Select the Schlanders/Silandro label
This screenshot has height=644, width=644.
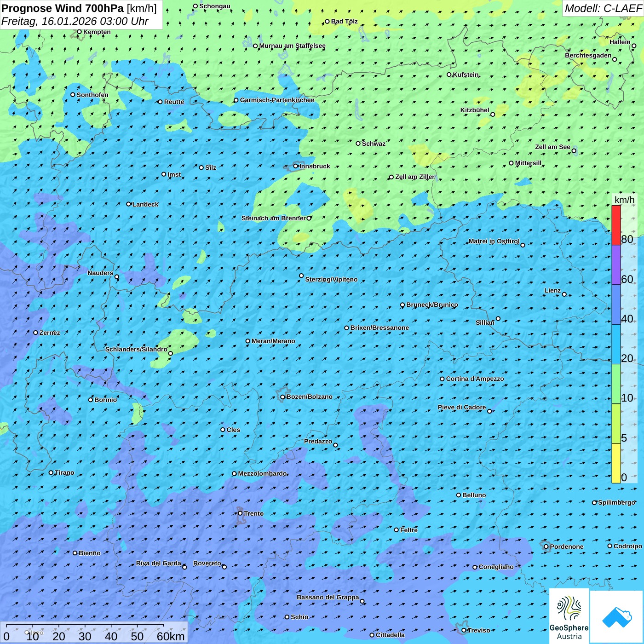[136, 349]
